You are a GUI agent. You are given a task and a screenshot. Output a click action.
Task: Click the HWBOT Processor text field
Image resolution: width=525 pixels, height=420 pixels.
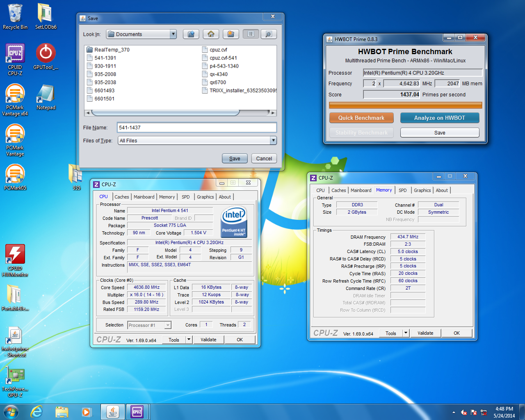coord(423,73)
